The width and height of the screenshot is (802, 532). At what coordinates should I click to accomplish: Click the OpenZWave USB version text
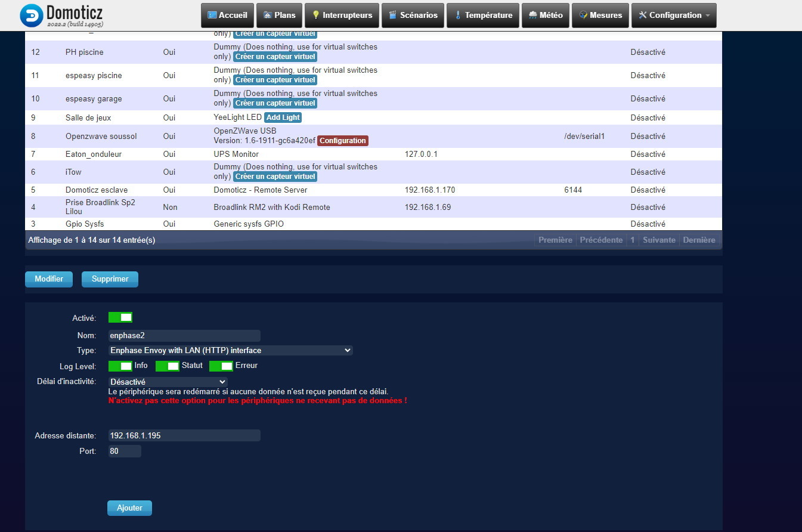point(264,141)
